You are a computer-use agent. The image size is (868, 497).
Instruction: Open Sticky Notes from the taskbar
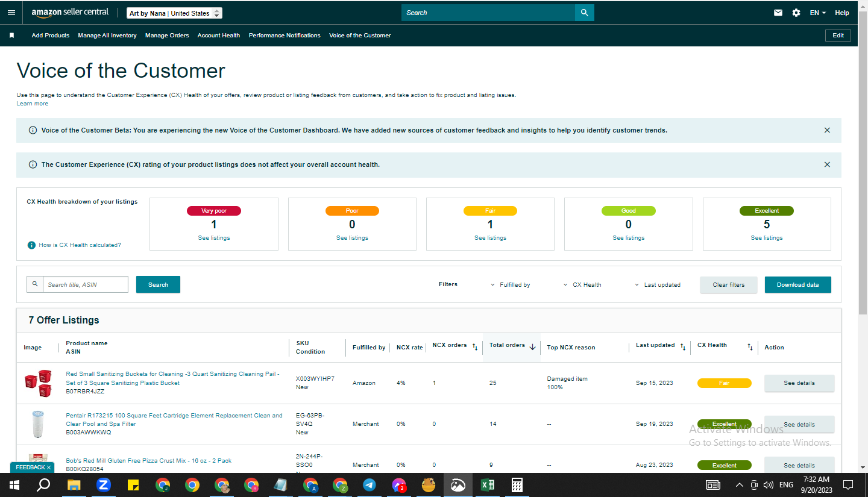(133, 485)
